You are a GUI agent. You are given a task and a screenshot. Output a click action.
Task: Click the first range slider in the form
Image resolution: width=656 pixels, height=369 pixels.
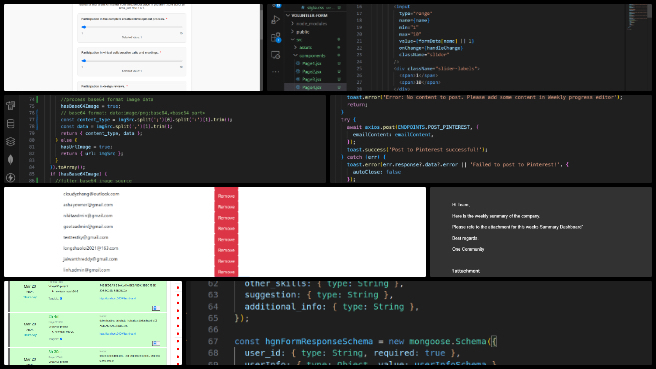132,27
